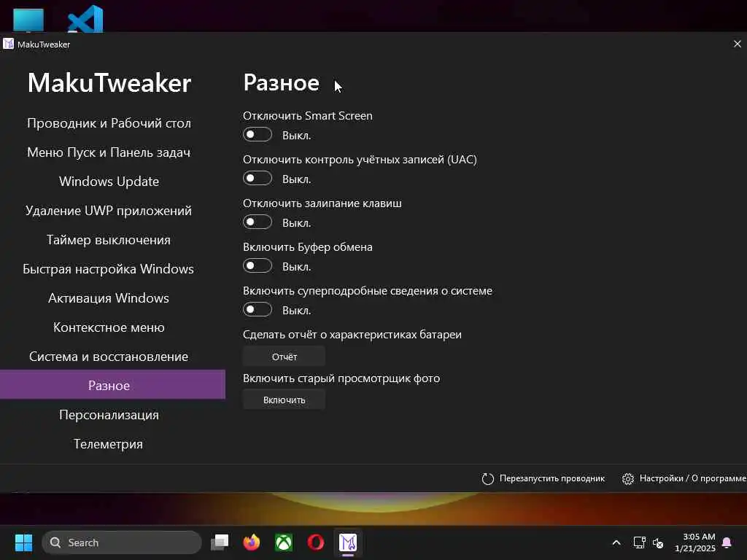Open the notification bell icon
The width and height of the screenshot is (747, 560).
pyautogui.click(x=727, y=542)
